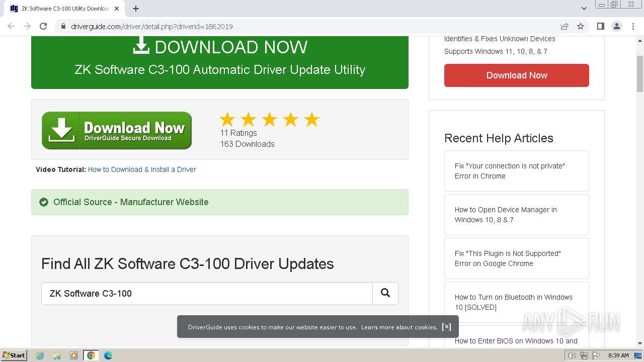The image size is (644, 362).
Task: Click the red Download Now button
Action: pos(517,75)
